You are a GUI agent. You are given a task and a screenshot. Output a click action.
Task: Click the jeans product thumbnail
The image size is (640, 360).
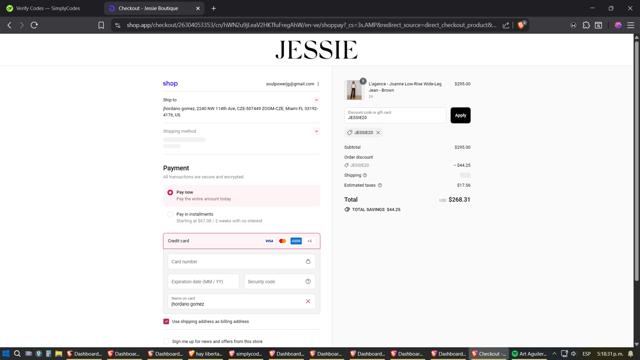coord(354,90)
